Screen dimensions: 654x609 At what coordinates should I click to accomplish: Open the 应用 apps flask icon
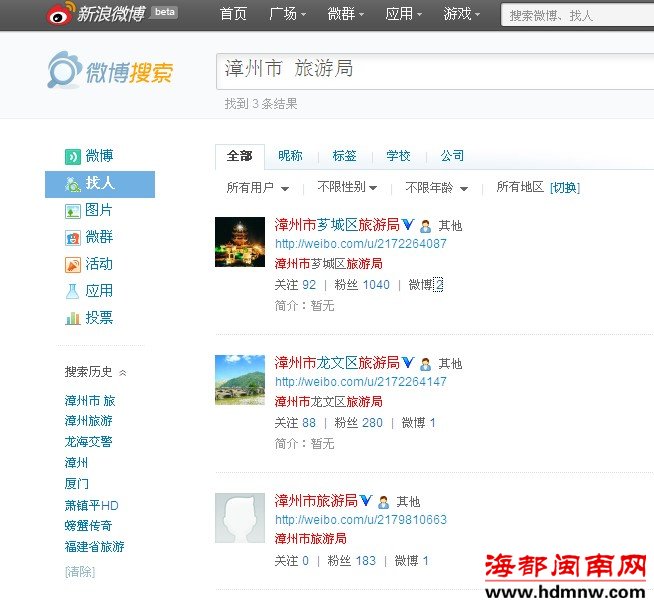73,292
